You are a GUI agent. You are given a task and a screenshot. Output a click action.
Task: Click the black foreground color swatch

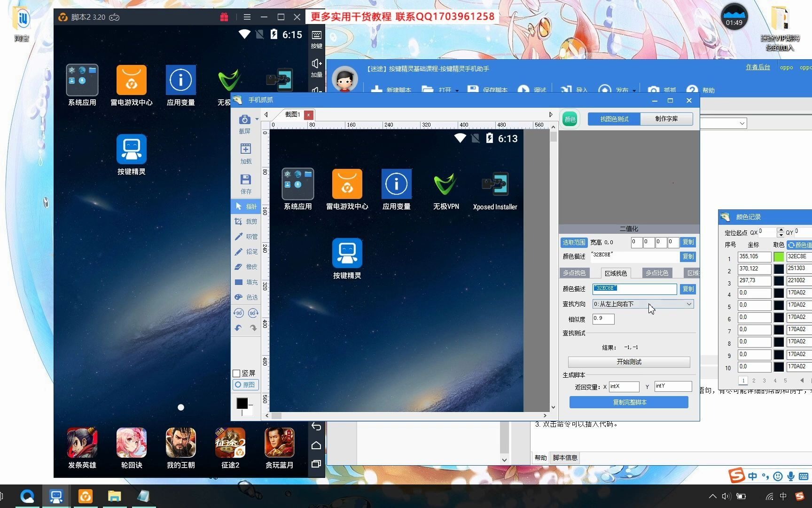point(242,403)
